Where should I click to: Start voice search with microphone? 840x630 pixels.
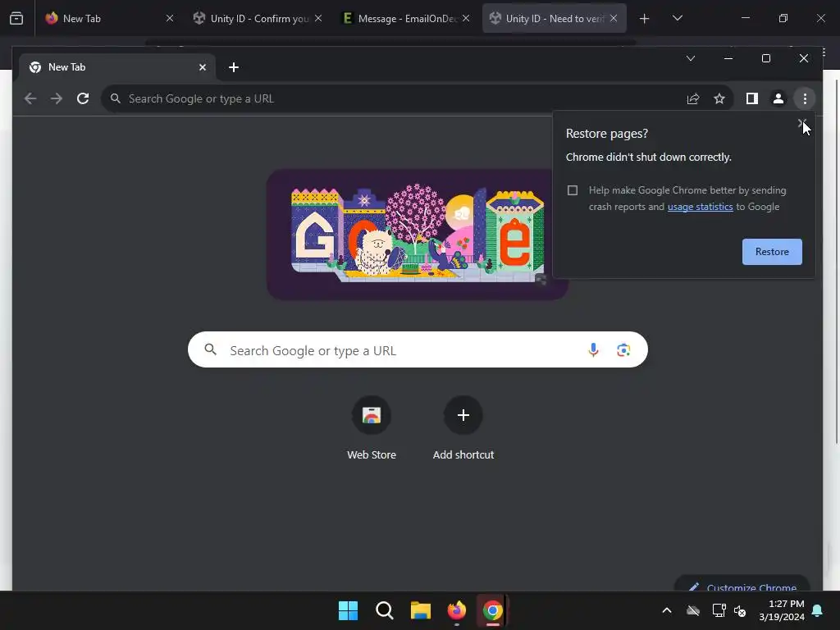coord(593,349)
